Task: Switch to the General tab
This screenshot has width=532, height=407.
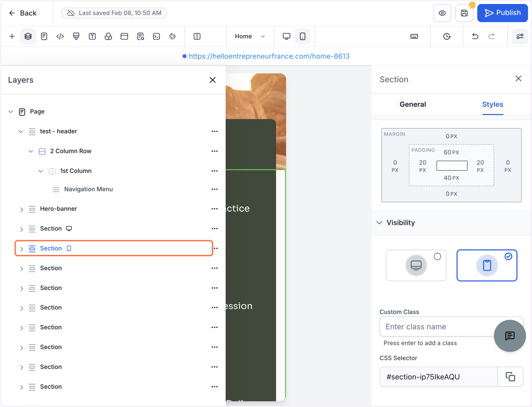Action: pos(412,104)
